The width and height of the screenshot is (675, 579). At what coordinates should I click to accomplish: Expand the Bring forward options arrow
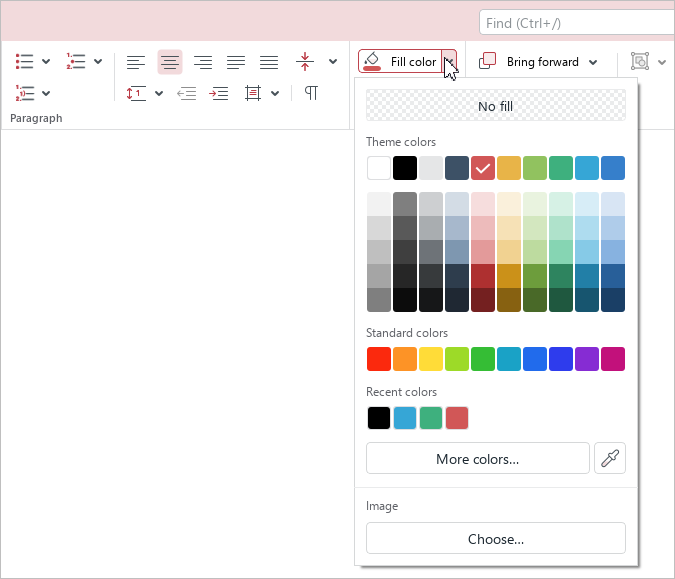pos(593,62)
